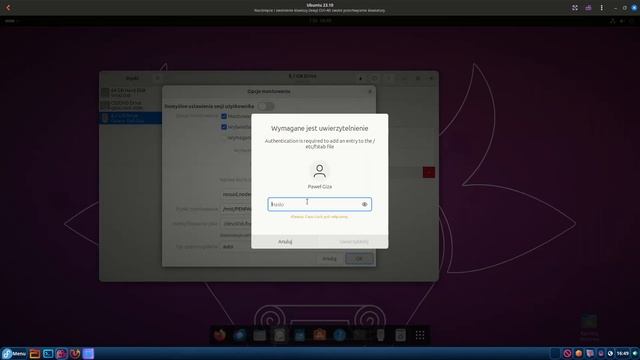Toggle the user session defaults switch

pos(266,106)
